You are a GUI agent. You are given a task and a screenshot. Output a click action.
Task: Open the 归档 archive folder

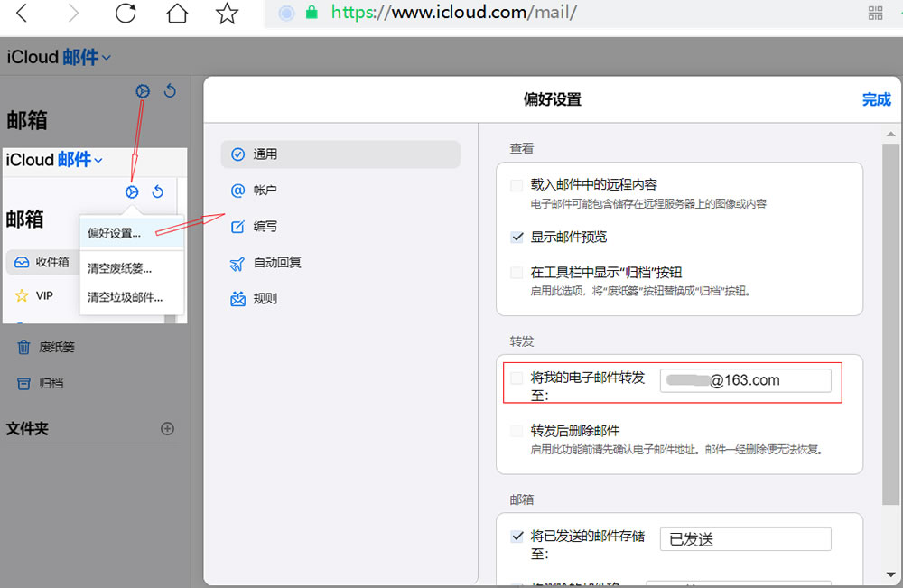tap(41, 384)
